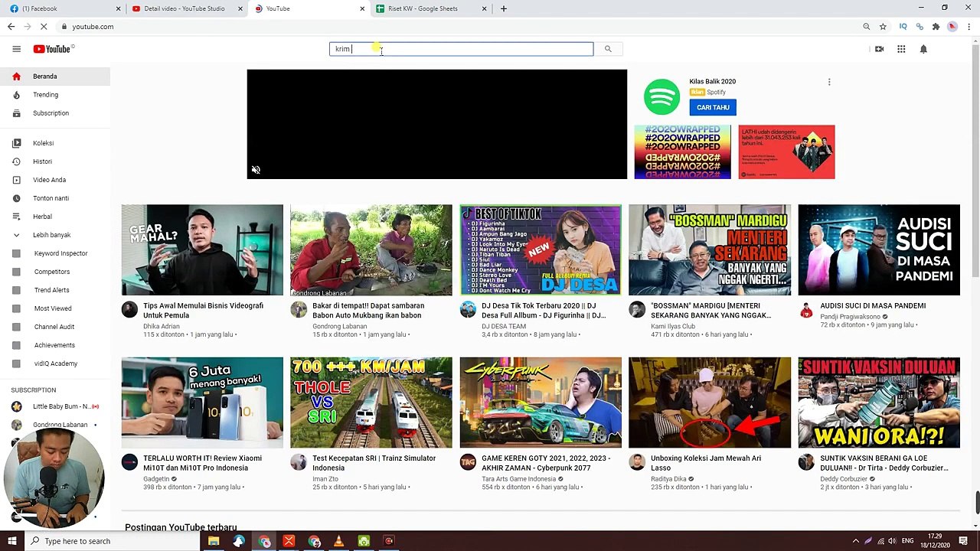
Task: Open a new browser tab
Action: tap(503, 8)
